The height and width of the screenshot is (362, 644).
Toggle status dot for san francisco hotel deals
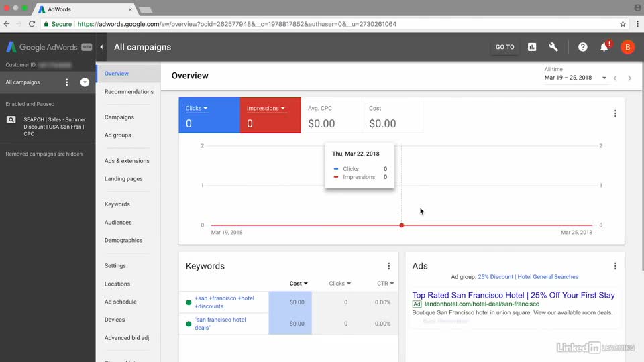coord(189,324)
